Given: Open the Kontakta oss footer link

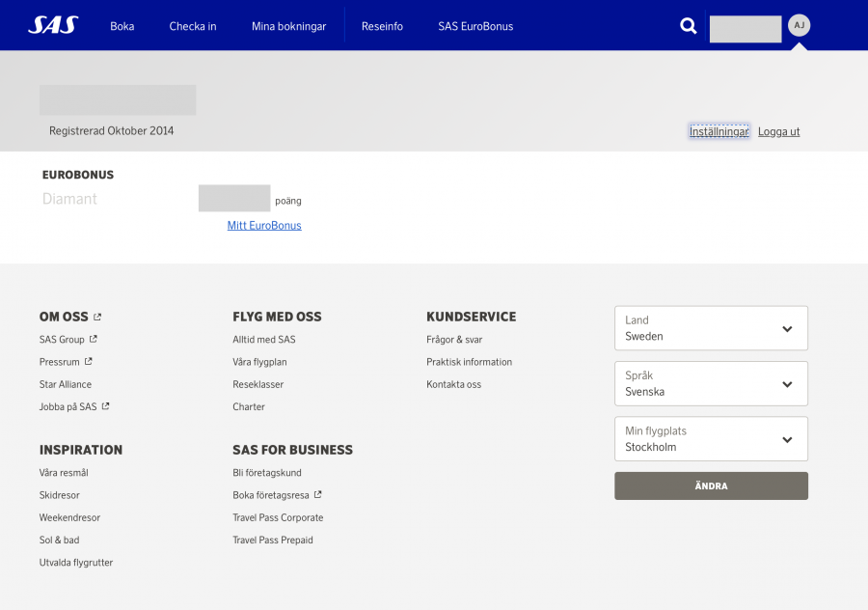Looking at the screenshot, I should point(453,384).
